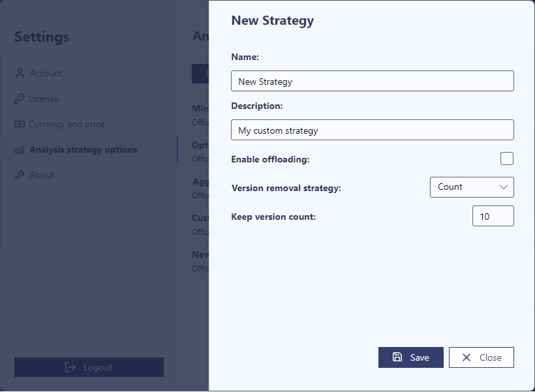
Task: Select the About wrench icon
Action: point(20,175)
